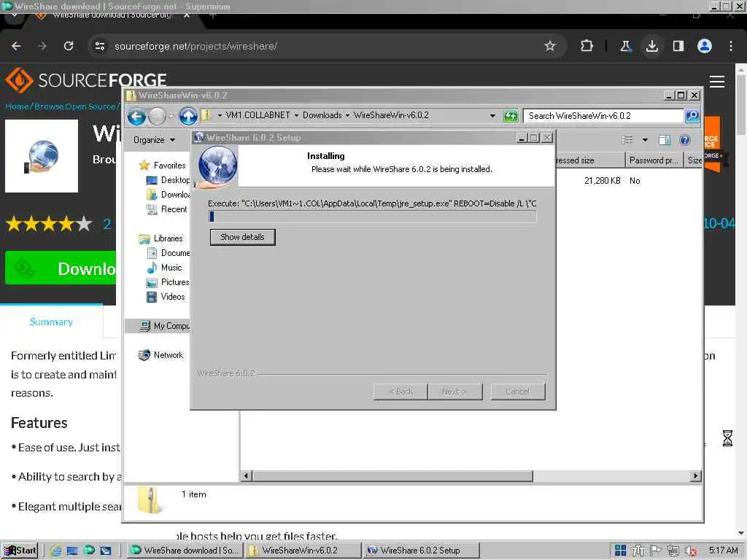Click the installer progress bar
This screenshot has height=560, width=747.
(x=373, y=217)
